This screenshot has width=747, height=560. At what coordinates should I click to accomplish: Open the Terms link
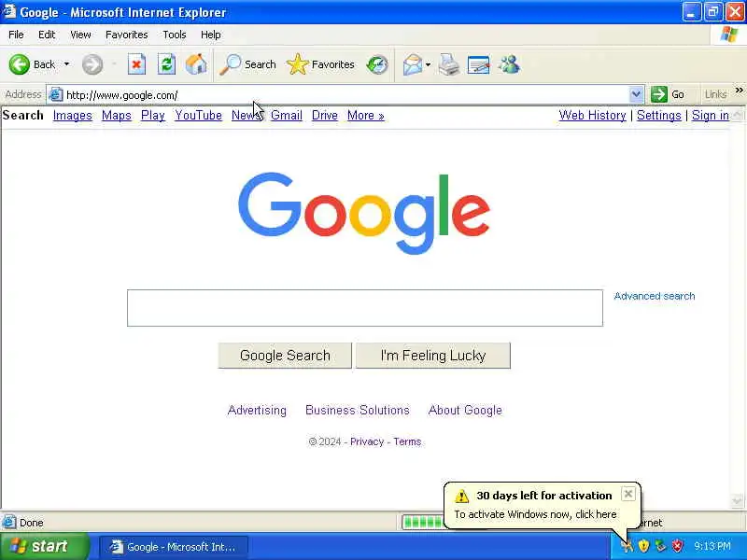click(407, 441)
